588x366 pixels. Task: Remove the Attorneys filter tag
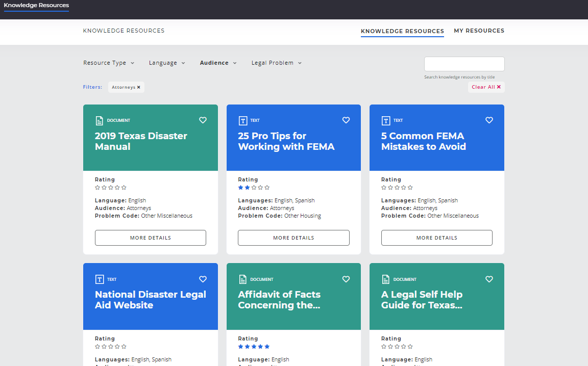click(138, 87)
